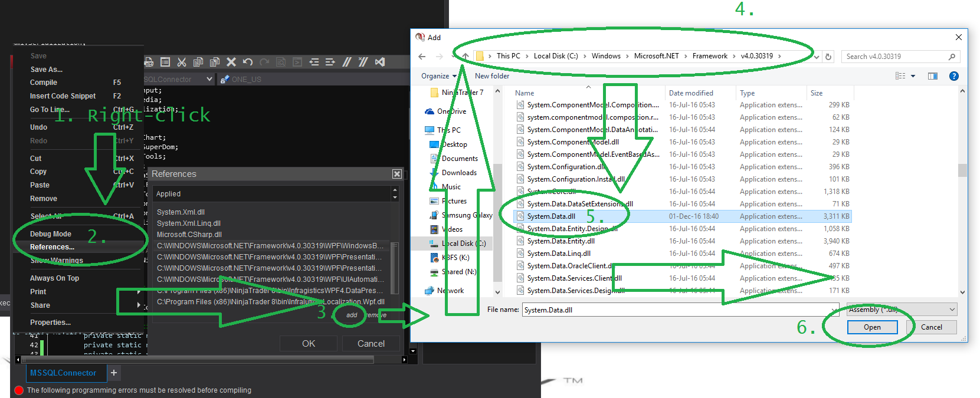This screenshot has height=398, width=980.
Task: Click the Copy icon in editor toolbar
Action: [198, 62]
